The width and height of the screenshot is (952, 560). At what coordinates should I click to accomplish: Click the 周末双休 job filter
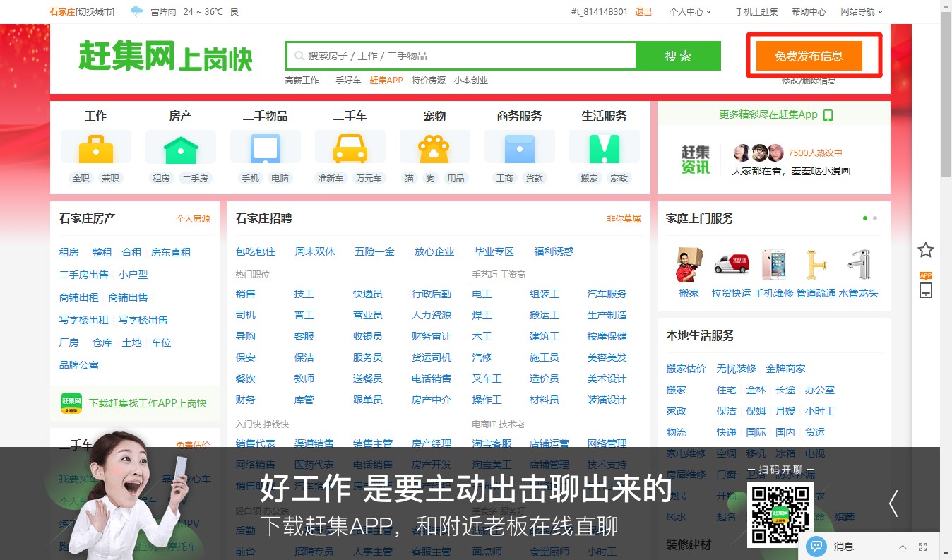pos(315,251)
